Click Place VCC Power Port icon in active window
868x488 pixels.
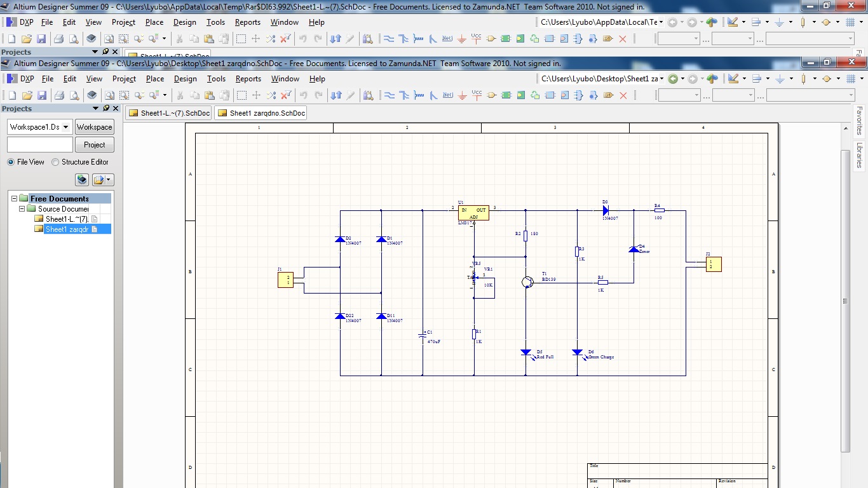(477, 95)
